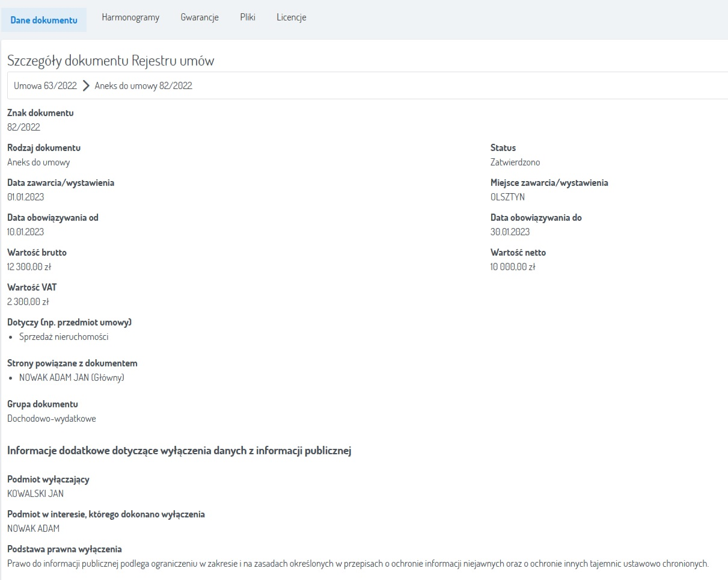The height and width of the screenshot is (580, 728).
Task: Switch to the Harmonogramy tab
Action: click(x=130, y=17)
